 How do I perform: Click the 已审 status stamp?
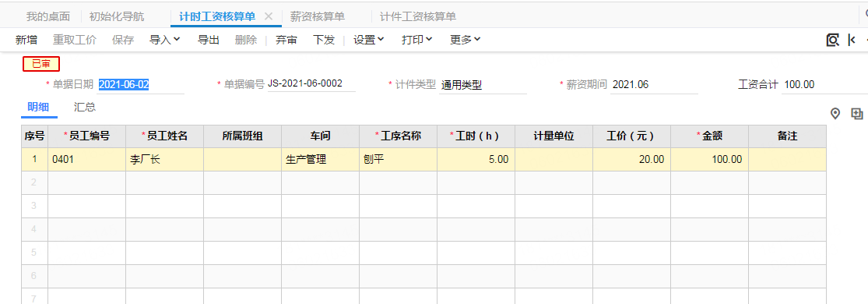tap(41, 65)
